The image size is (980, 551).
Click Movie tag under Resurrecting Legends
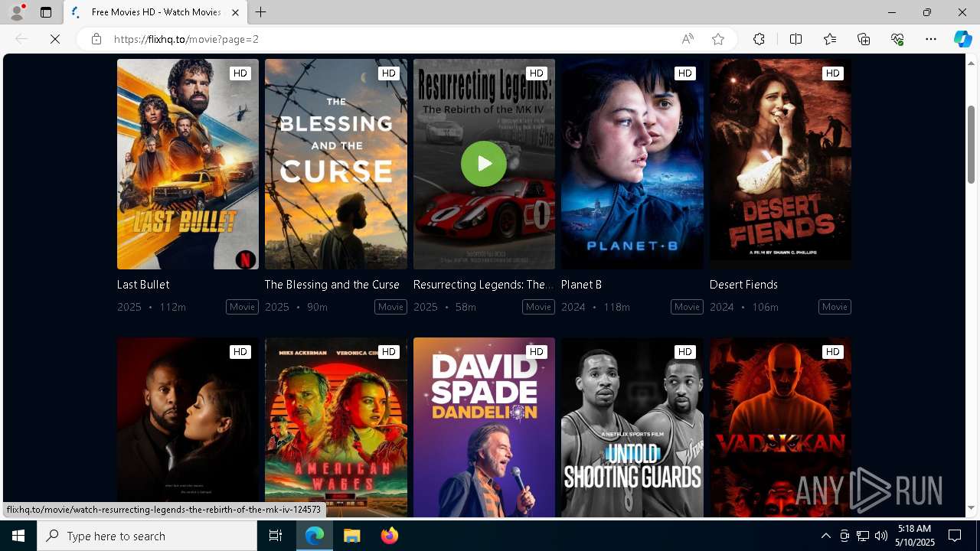pos(538,307)
